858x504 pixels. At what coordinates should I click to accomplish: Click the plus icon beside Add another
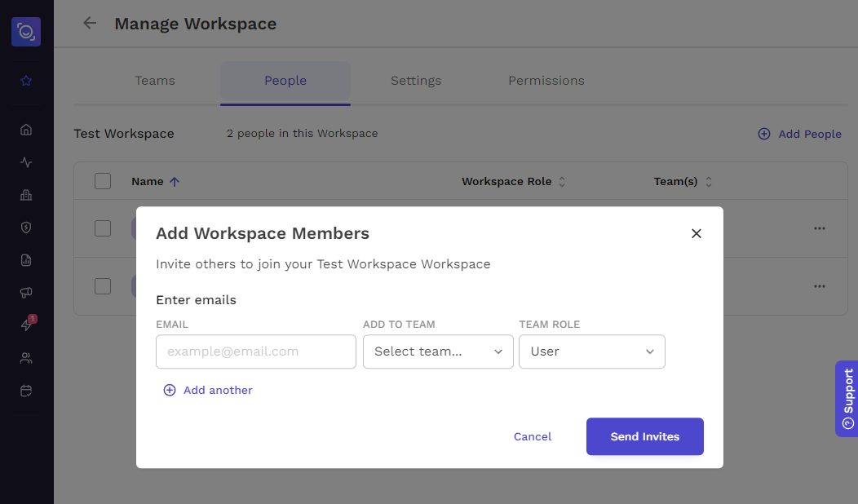pos(170,390)
